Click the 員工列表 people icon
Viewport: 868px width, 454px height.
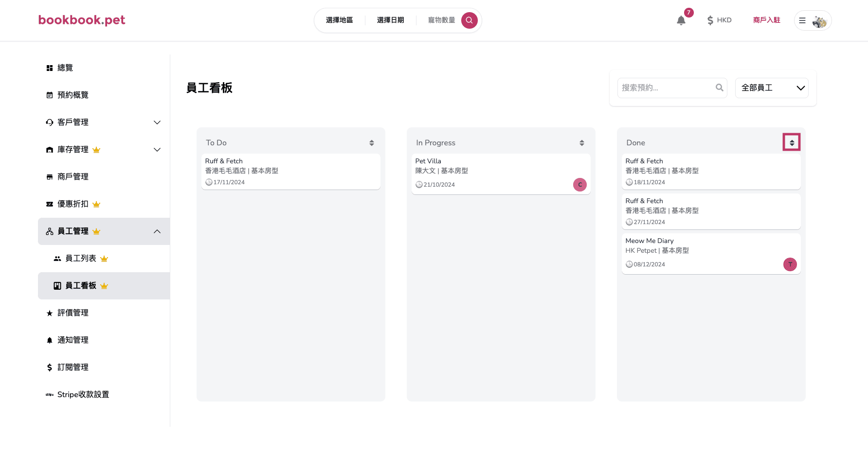tap(57, 259)
